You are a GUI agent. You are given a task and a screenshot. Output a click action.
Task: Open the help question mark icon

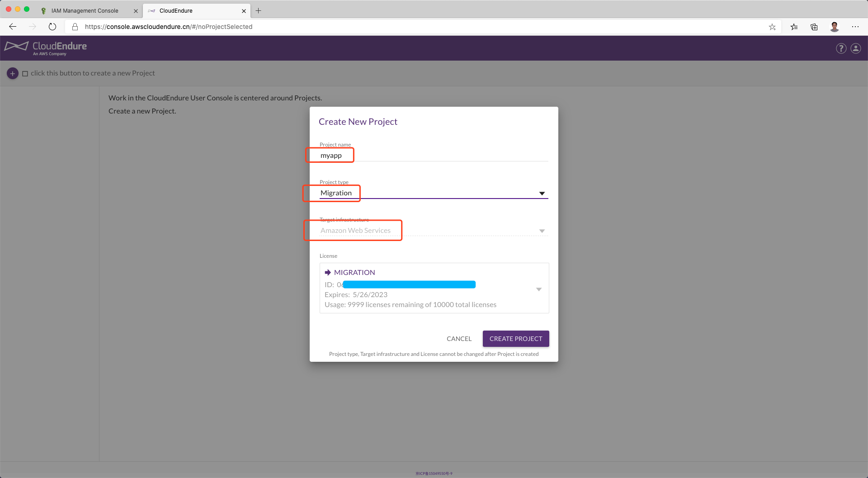[x=841, y=48]
